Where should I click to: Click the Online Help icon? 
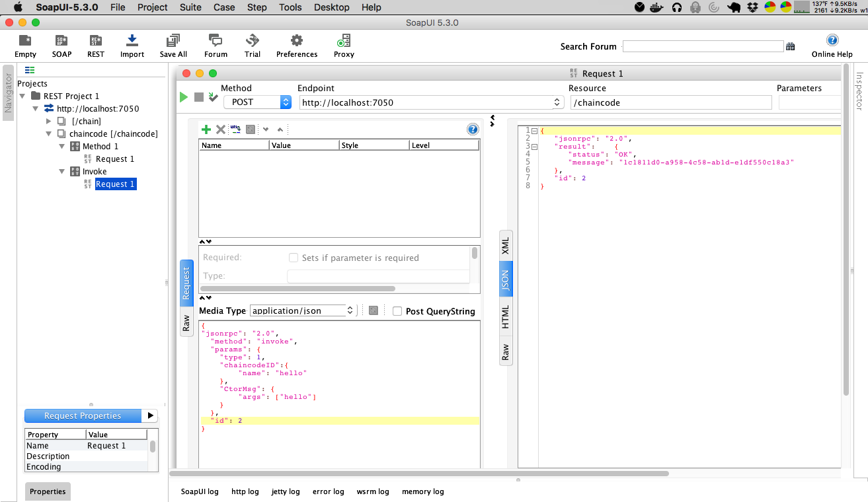pyautogui.click(x=832, y=40)
